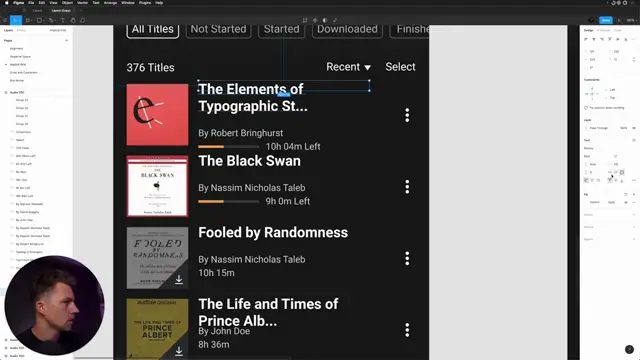
Task: Open the Edit menu
Action: 42,3
